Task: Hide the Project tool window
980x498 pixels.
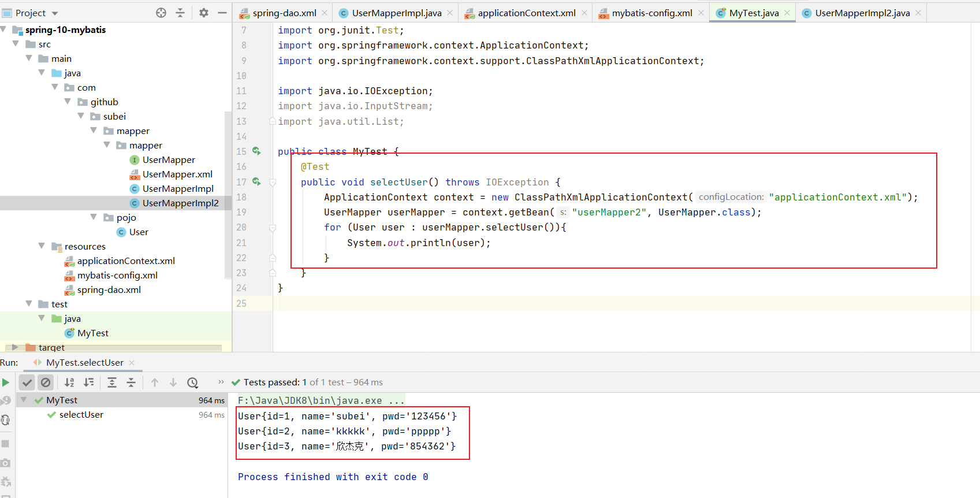Action: 222,13
